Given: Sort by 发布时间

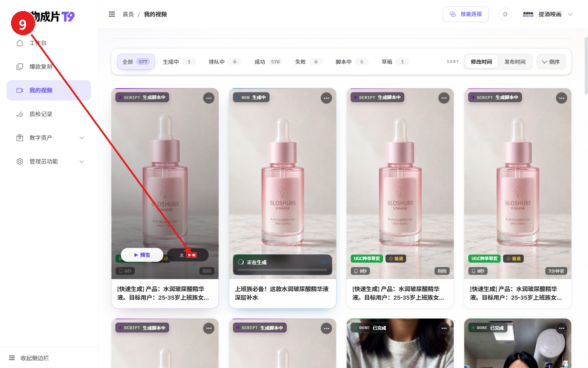Looking at the screenshot, I should point(515,62).
